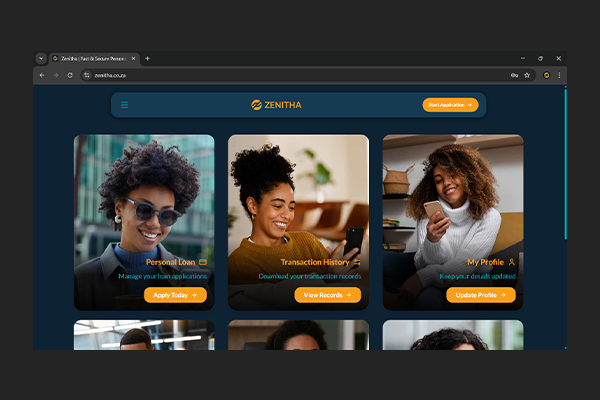Open the My Profile heading

[x=486, y=262]
